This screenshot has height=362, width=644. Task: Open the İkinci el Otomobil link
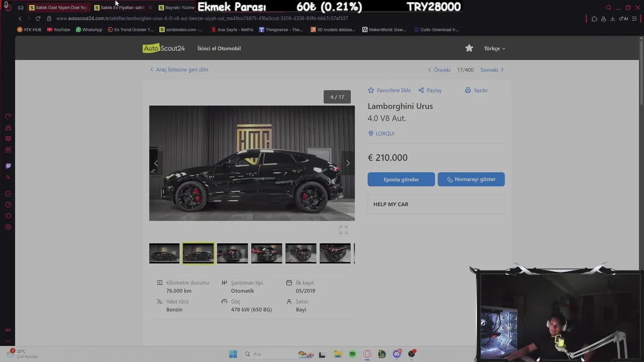[219, 48]
